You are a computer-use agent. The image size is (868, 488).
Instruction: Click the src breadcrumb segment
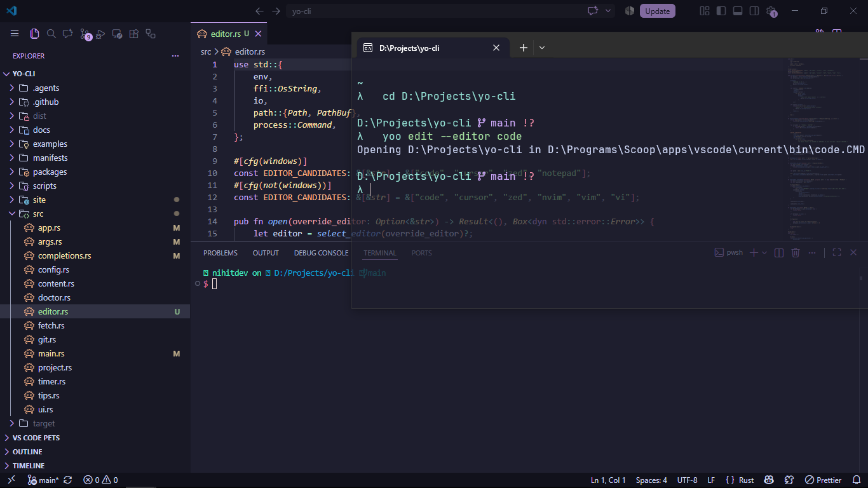pyautogui.click(x=206, y=51)
